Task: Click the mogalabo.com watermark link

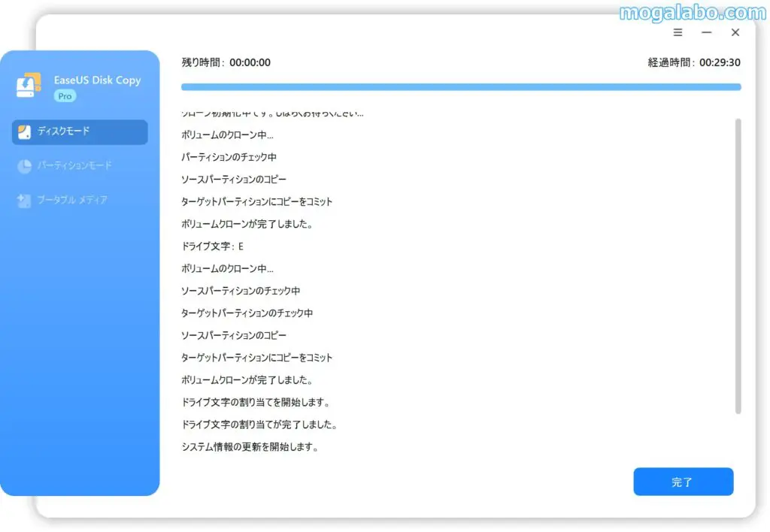Action: (692, 12)
